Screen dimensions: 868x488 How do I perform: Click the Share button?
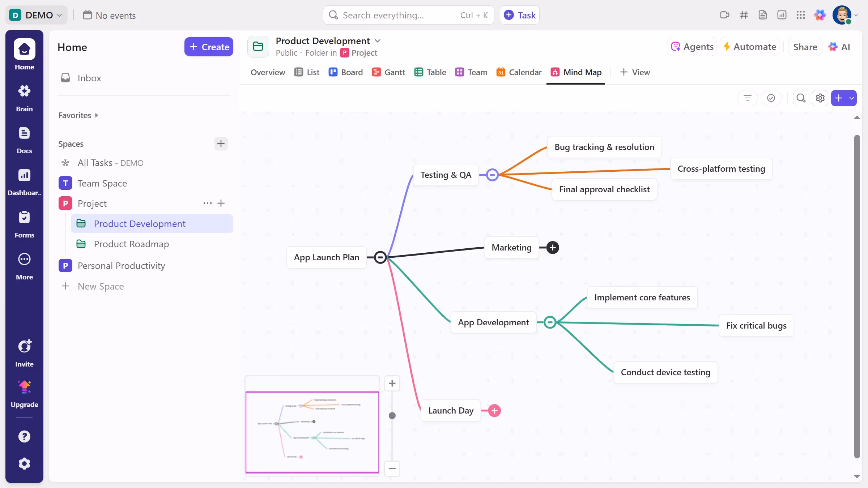point(805,47)
